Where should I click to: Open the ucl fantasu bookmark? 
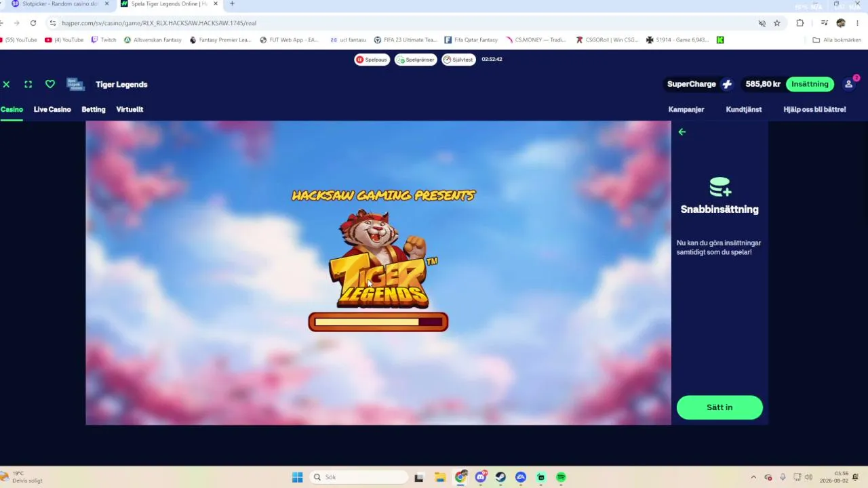click(x=348, y=40)
